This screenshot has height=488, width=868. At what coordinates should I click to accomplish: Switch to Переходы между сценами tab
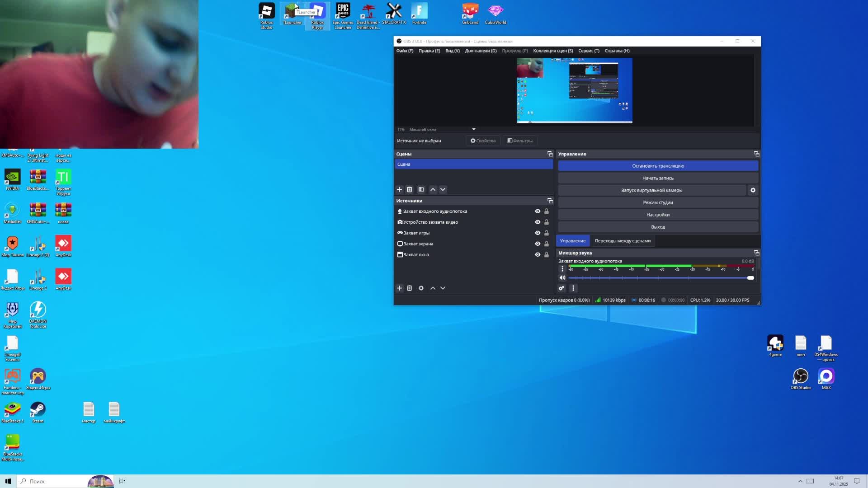623,241
